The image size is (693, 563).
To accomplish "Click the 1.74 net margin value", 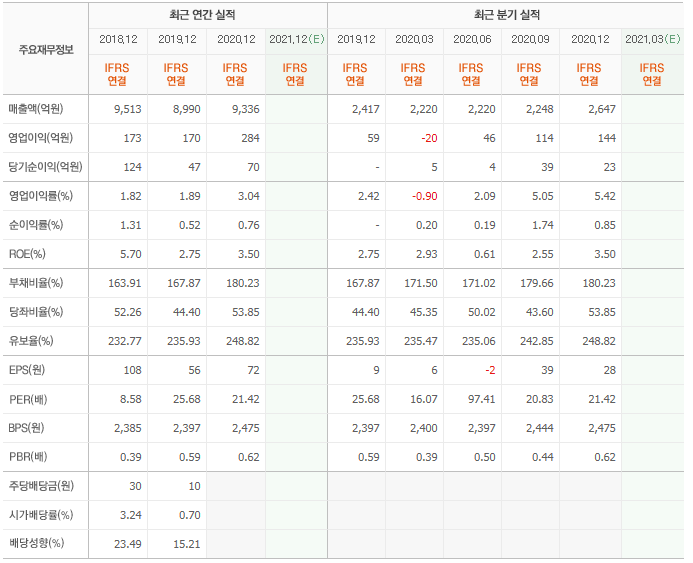I will pyautogui.click(x=543, y=225).
